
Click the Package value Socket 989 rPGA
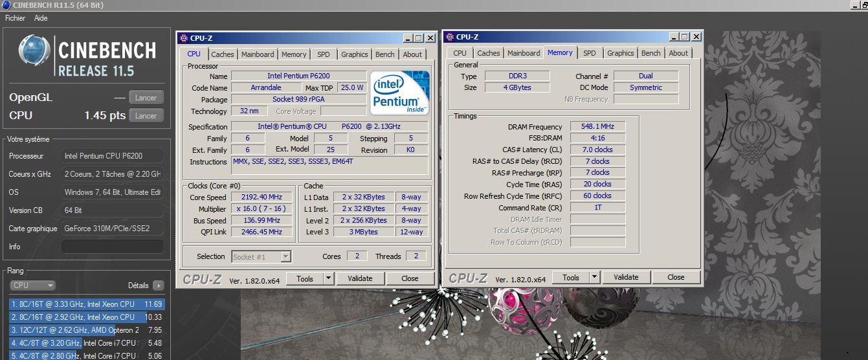point(298,99)
